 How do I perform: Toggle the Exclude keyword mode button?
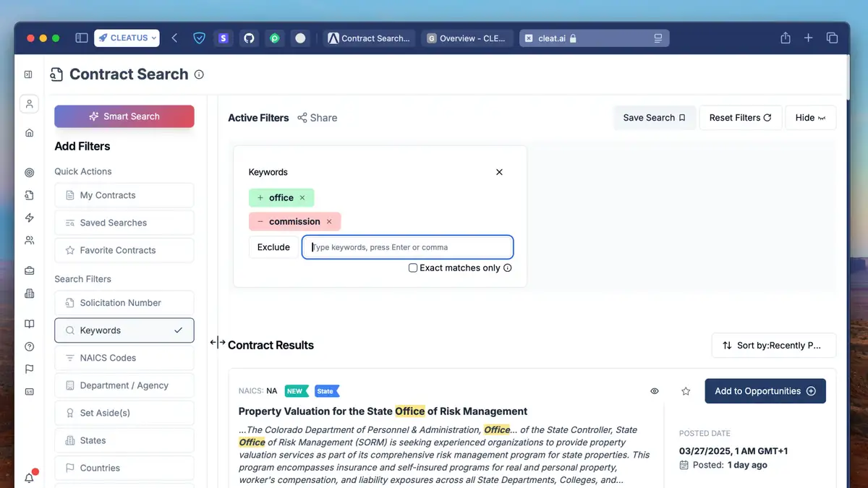point(273,247)
